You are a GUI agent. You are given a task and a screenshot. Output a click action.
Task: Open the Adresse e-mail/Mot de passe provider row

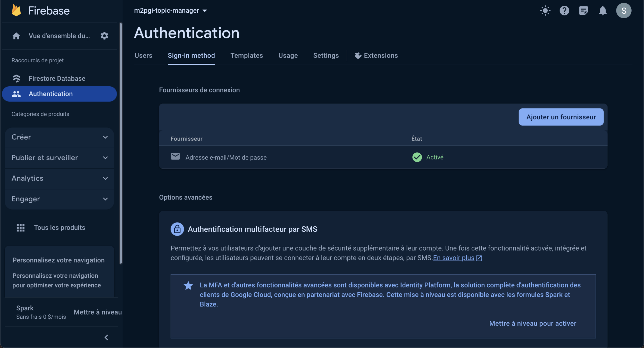pos(226,157)
